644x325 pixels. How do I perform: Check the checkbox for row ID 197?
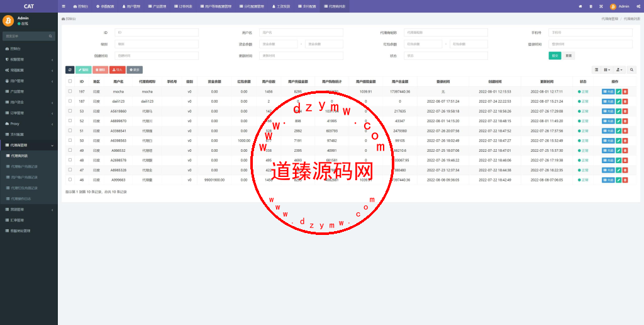coord(70,91)
